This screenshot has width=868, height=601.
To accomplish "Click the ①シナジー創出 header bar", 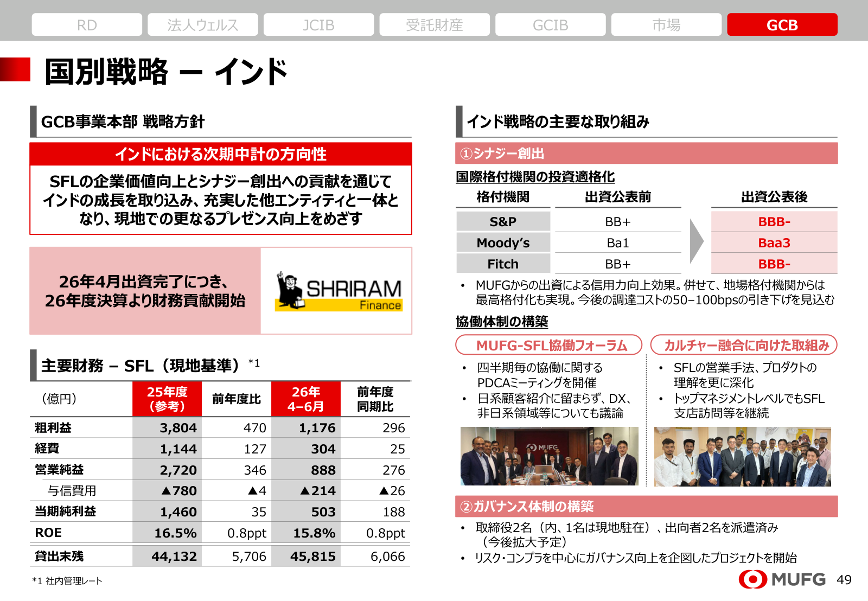I will point(647,154).
